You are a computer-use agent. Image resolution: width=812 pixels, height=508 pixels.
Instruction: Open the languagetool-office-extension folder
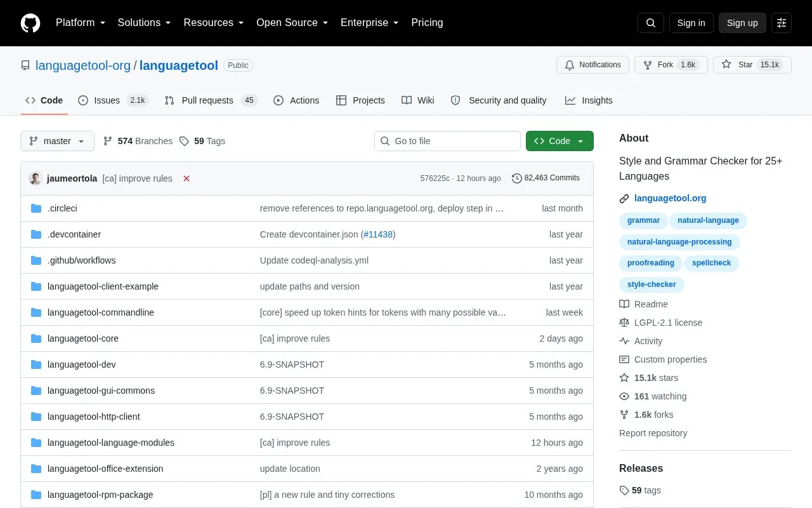105,469
